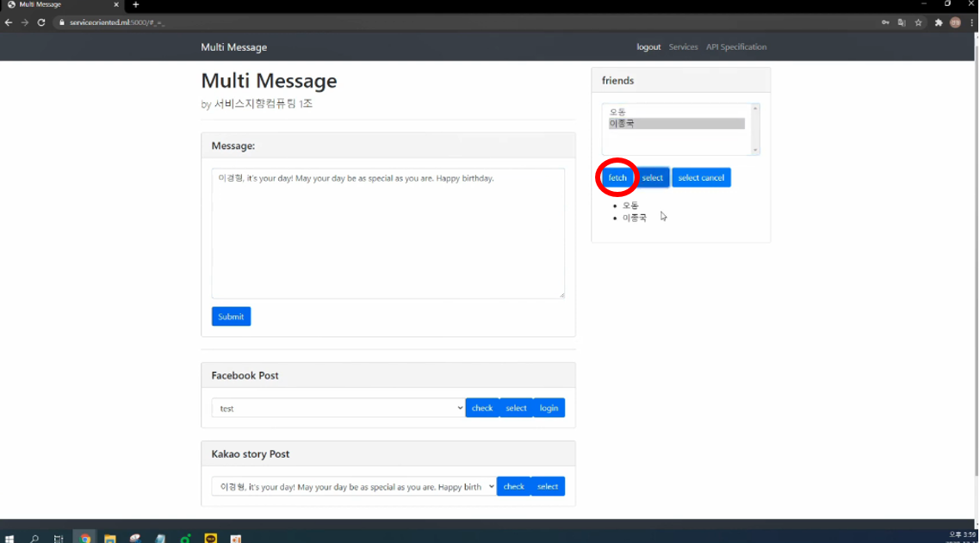Viewport: 980px width, 543px height.
Task: Expand the Kakao story Post message dropdown
Action: pyautogui.click(x=354, y=486)
